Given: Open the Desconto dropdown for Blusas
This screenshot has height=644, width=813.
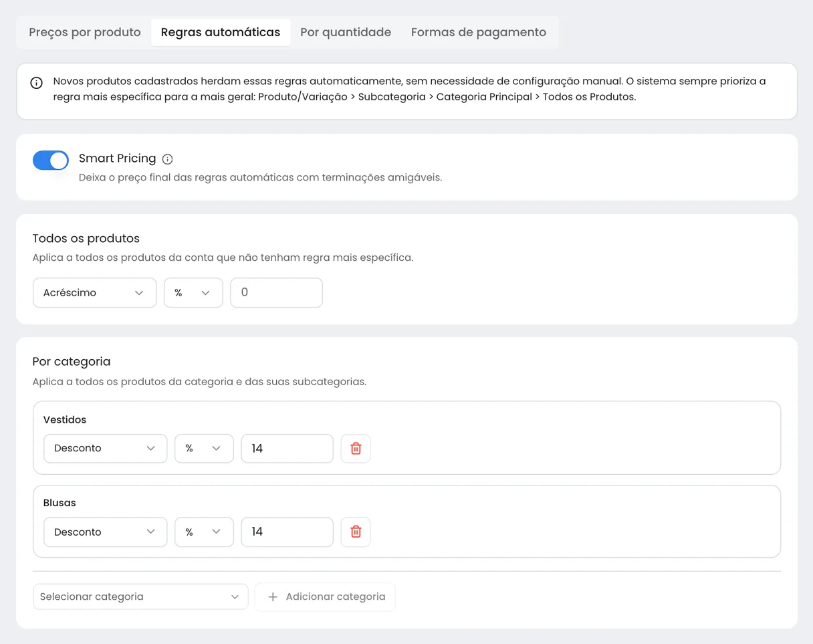Looking at the screenshot, I should point(105,532).
